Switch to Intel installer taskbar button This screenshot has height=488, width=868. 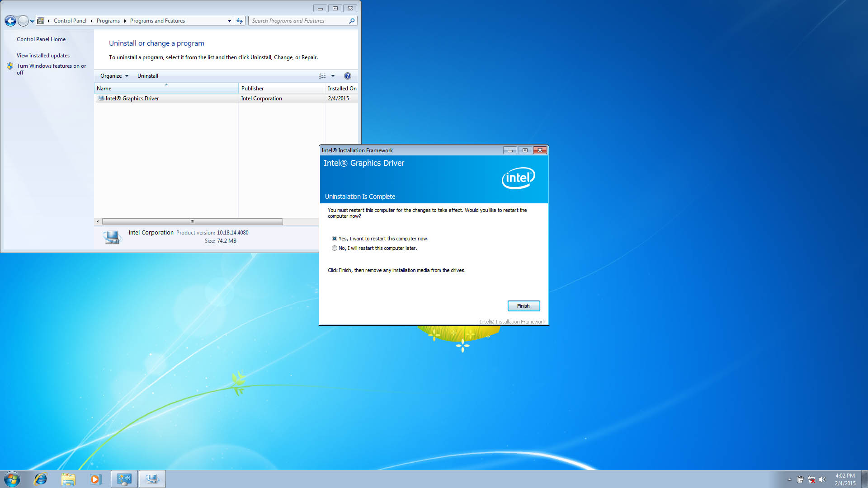152,479
